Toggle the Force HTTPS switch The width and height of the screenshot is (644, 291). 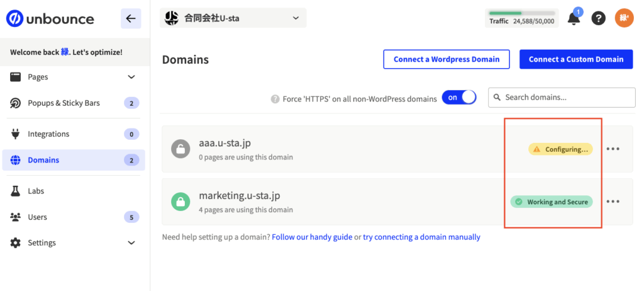click(x=459, y=98)
